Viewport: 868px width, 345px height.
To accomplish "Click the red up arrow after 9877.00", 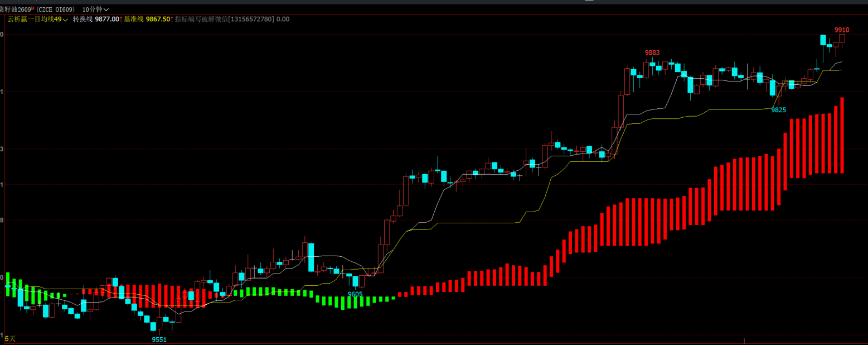I will click(122, 19).
